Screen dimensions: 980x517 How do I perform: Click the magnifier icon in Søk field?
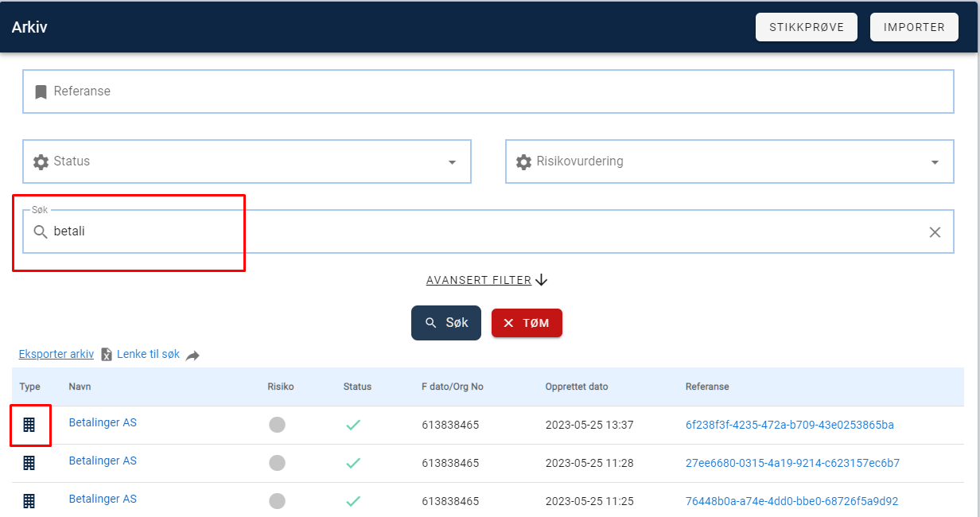pos(41,232)
